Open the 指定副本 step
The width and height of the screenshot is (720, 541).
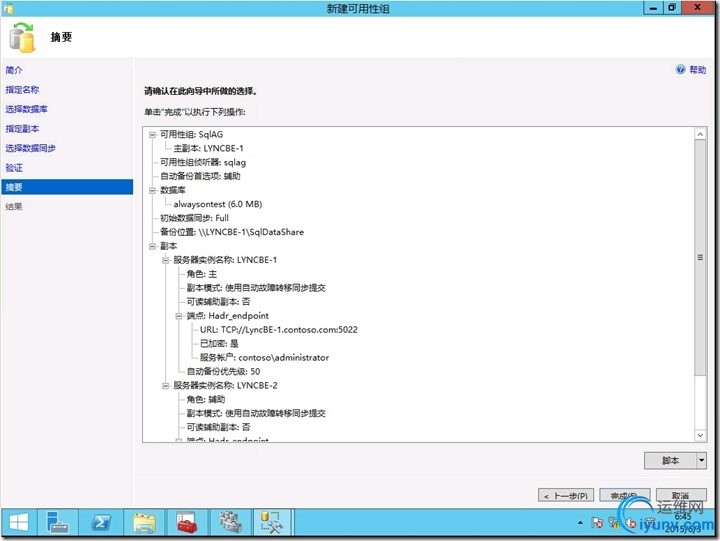coord(22,129)
